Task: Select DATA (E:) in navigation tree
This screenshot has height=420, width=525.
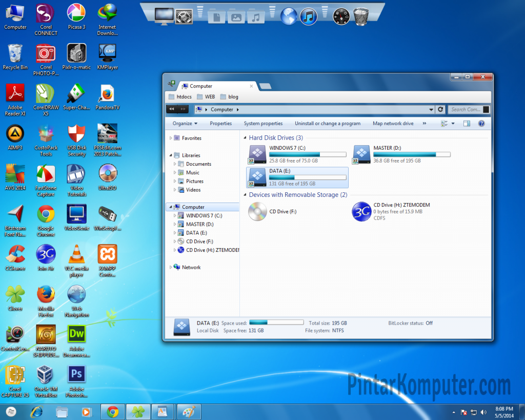Action: (196, 233)
